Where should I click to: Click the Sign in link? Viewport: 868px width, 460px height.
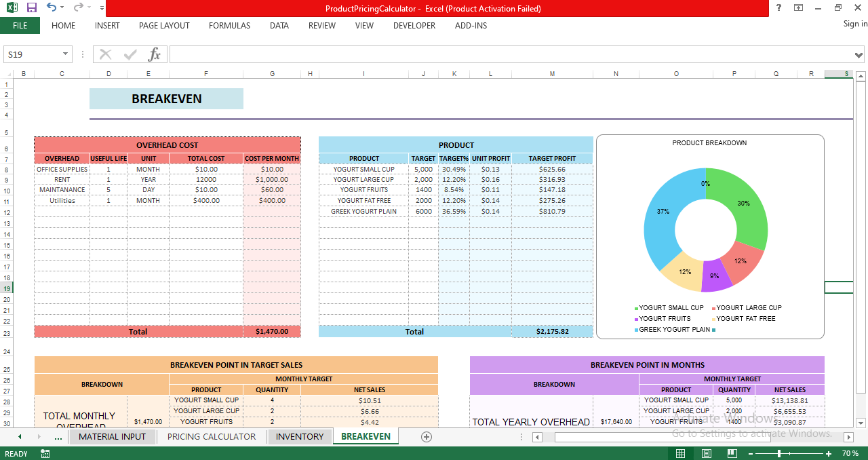tap(855, 24)
